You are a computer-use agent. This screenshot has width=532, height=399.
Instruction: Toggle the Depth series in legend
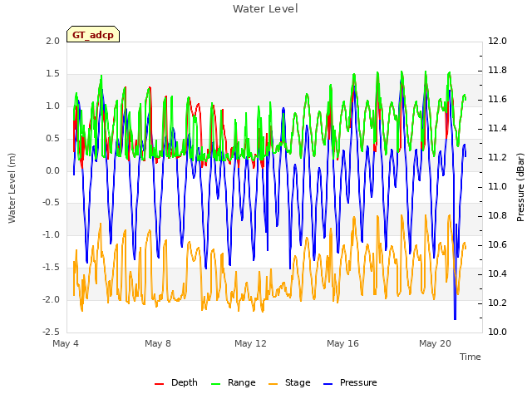coord(175,382)
